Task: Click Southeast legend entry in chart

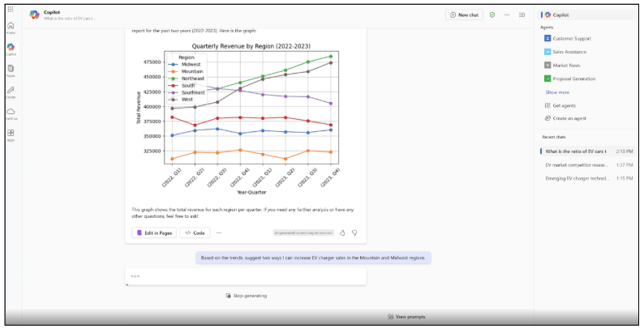Action: tap(187, 92)
